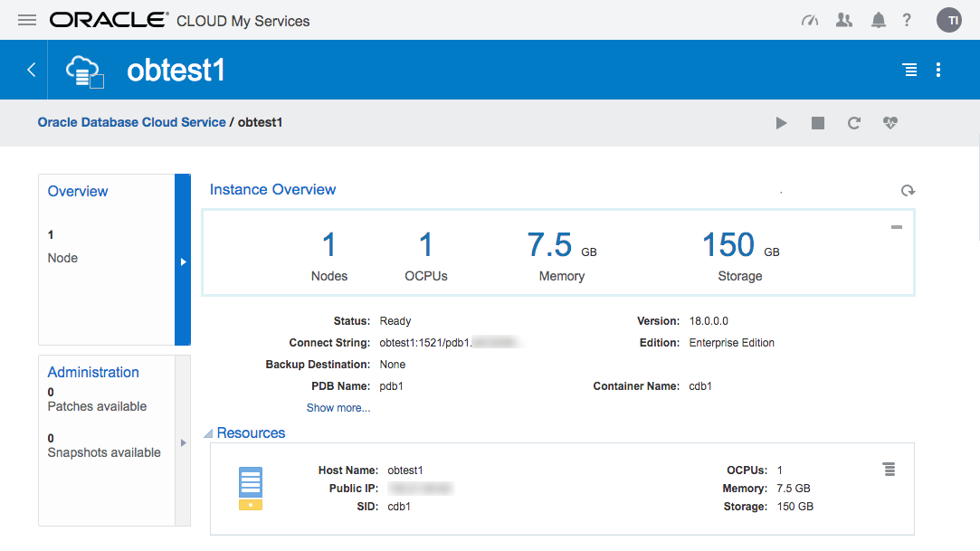Click Show more... link
Viewport: 980px width, 551px height.
(x=338, y=408)
